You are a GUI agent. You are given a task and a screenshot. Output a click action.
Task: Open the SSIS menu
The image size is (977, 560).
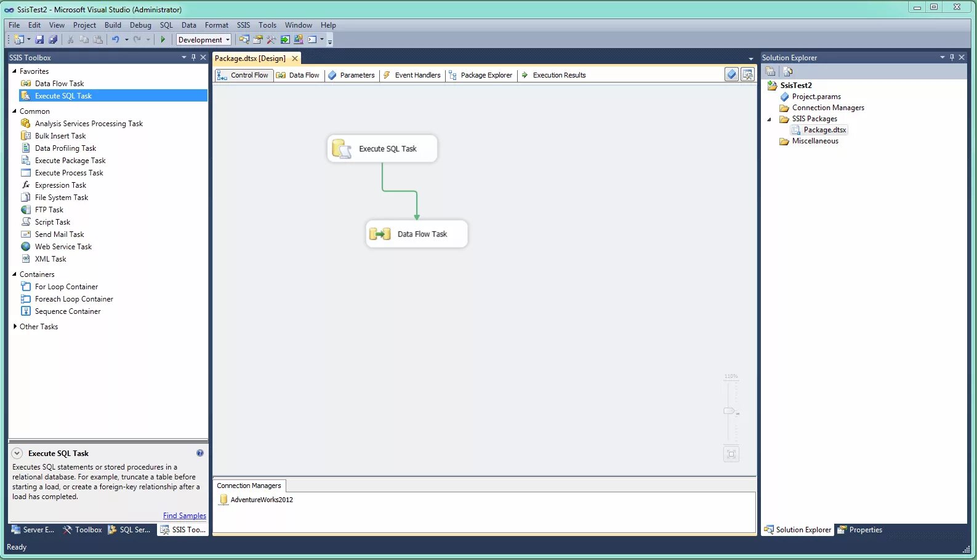point(243,25)
